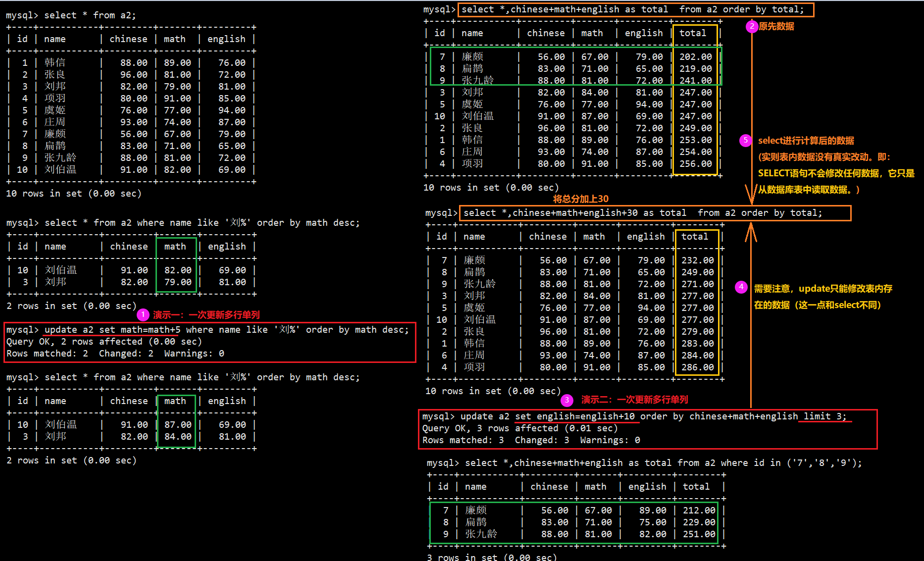
Task: Click the 'total' column header above 212.00
Action: [696, 487]
